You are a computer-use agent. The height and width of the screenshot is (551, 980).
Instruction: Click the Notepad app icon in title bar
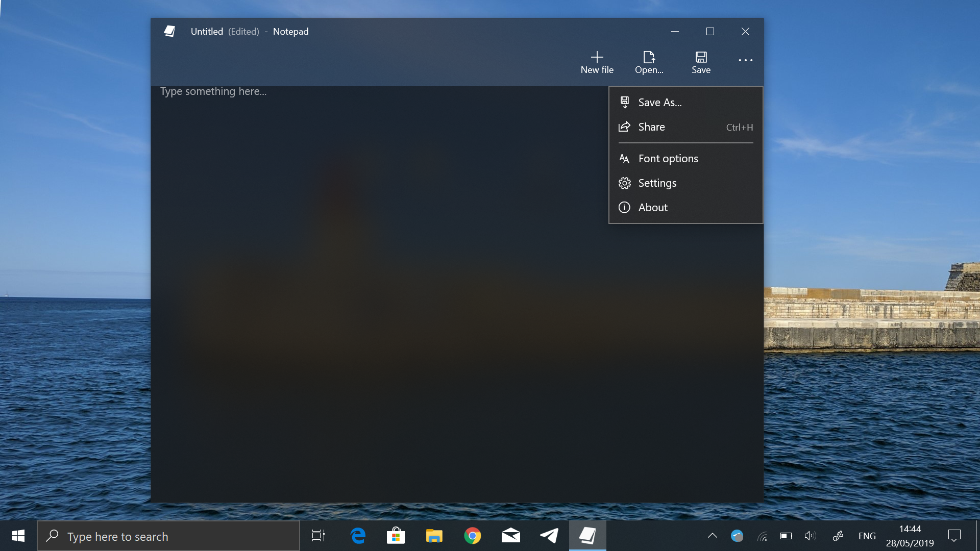coord(169,32)
